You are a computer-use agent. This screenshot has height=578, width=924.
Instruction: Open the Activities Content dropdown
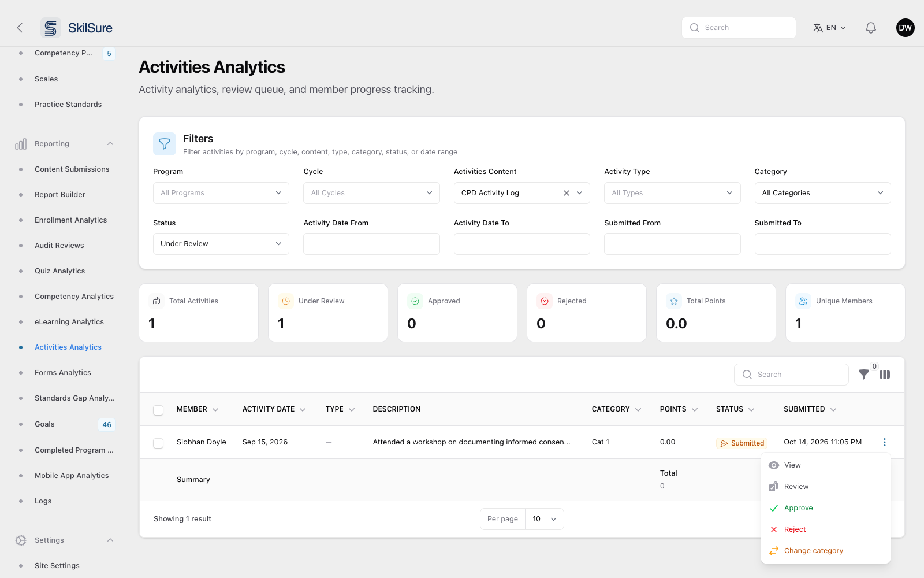pos(522,193)
